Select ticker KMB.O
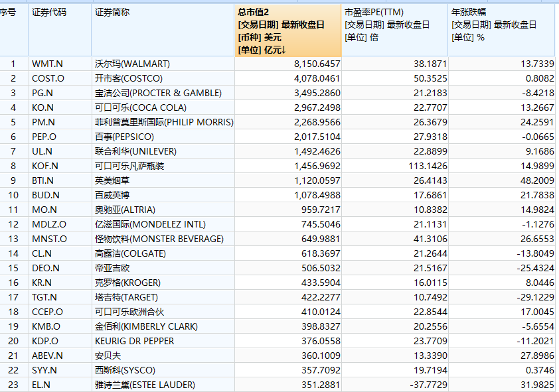Image resolution: width=559 pixels, height=392 pixels. (x=46, y=327)
